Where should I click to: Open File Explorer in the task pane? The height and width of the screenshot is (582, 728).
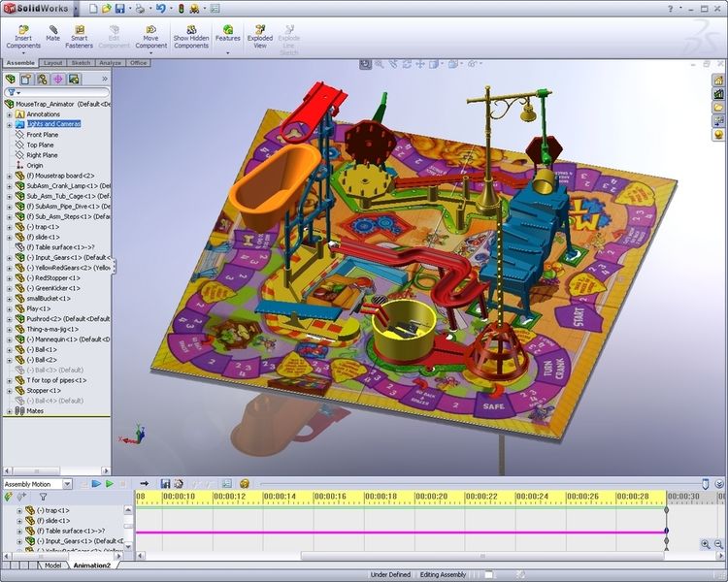(718, 108)
